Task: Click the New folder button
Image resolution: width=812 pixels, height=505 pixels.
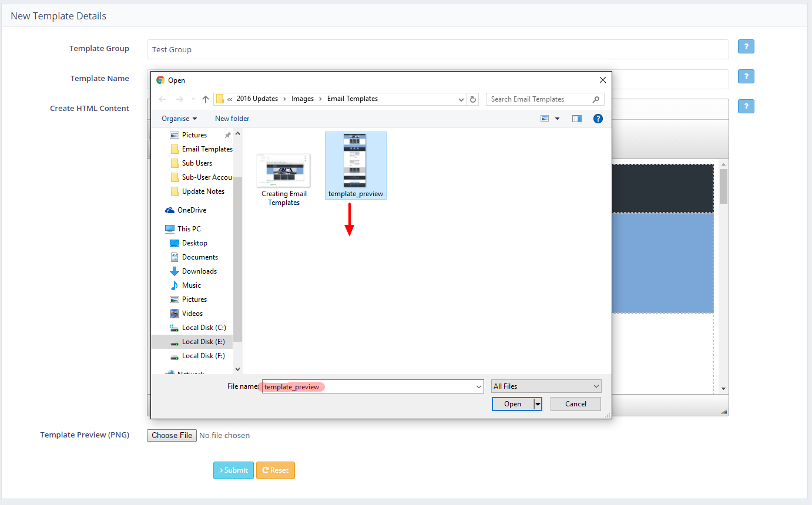Action: pyautogui.click(x=232, y=119)
